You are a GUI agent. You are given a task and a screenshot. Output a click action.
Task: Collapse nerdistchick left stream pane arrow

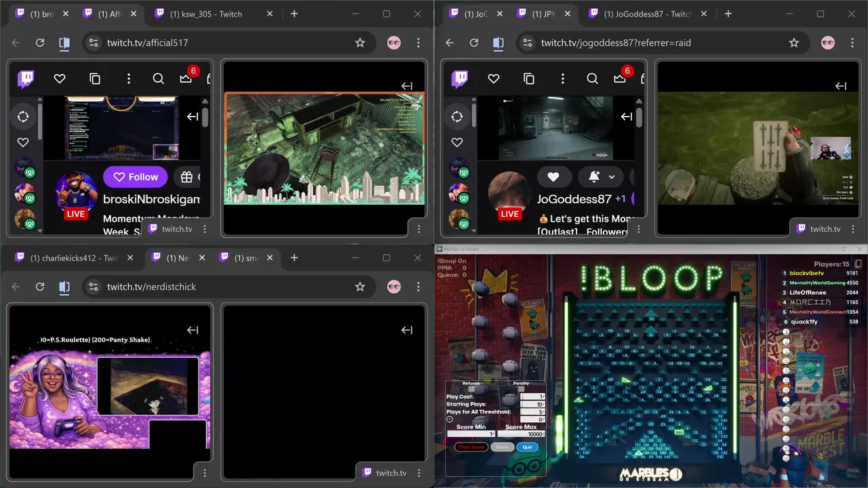click(x=193, y=330)
